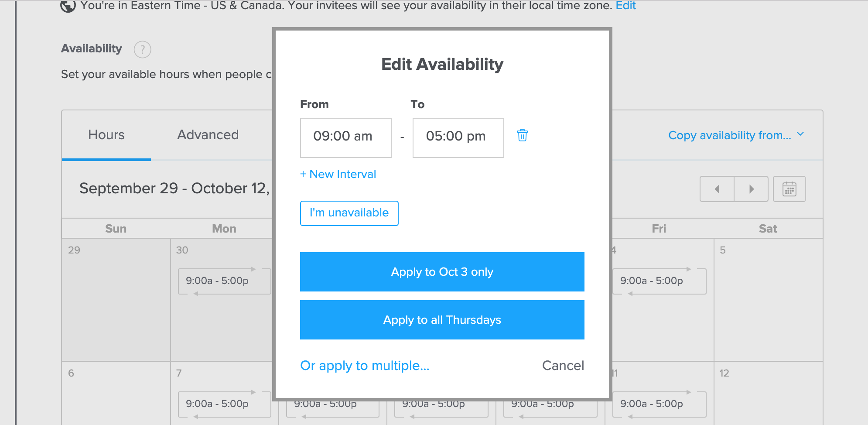Apply availability to Oct 3 only

(x=442, y=271)
